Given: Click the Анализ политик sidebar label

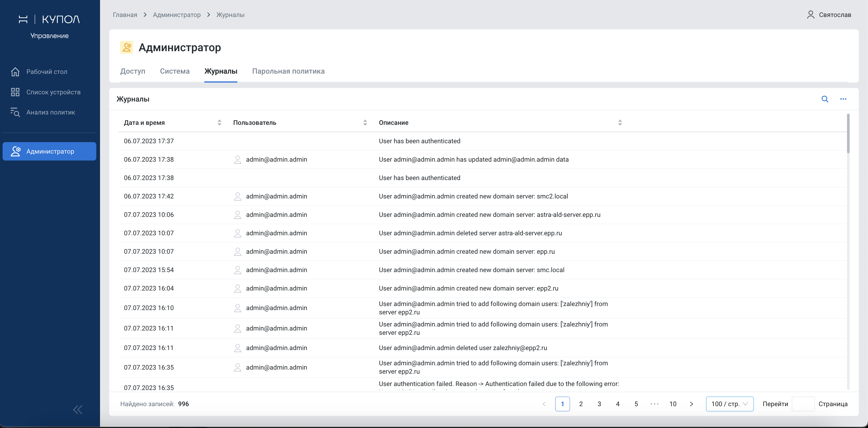Looking at the screenshot, I should tap(51, 112).
